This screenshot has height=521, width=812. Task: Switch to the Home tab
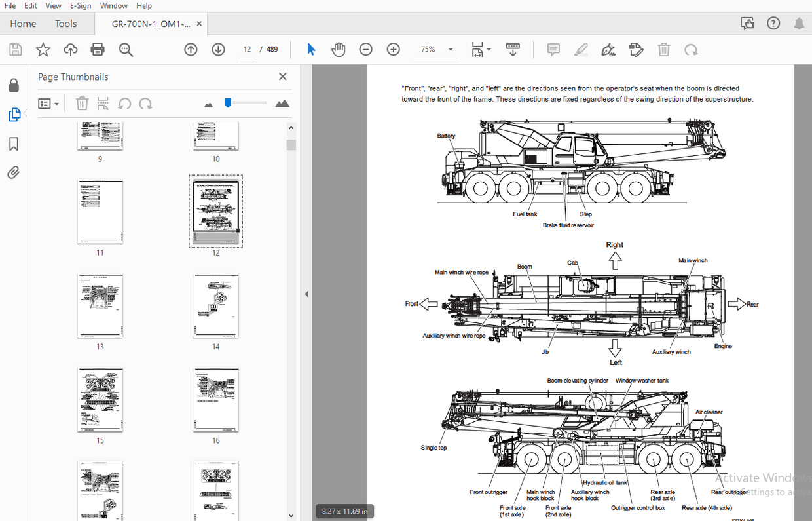(23, 23)
